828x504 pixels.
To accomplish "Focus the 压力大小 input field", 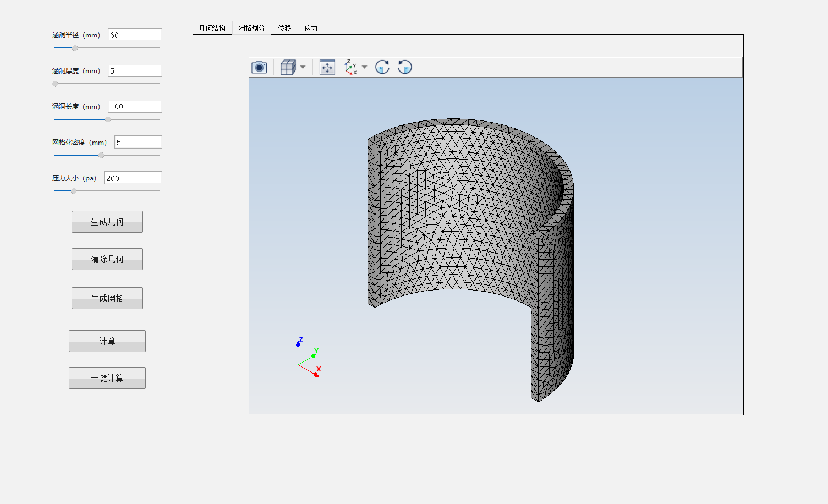I will [133, 178].
